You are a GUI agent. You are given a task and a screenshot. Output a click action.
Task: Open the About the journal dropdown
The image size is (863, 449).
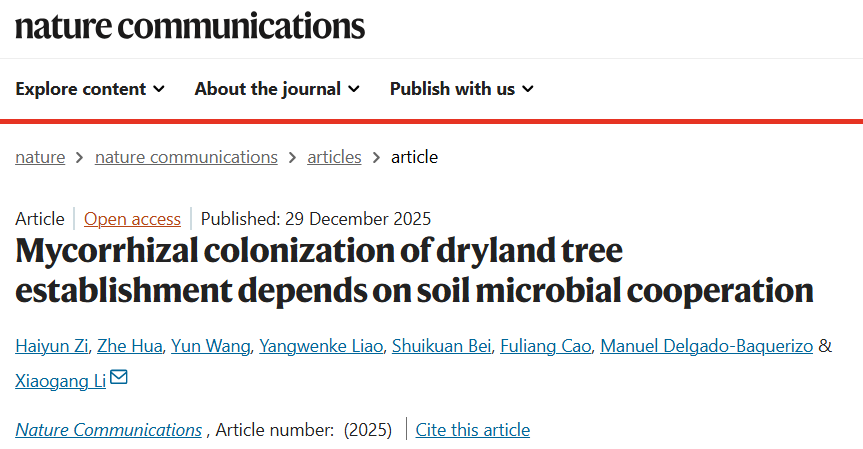(277, 89)
